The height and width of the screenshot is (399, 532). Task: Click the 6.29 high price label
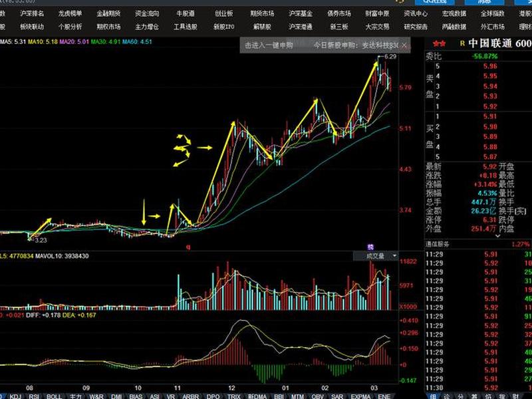(x=390, y=57)
